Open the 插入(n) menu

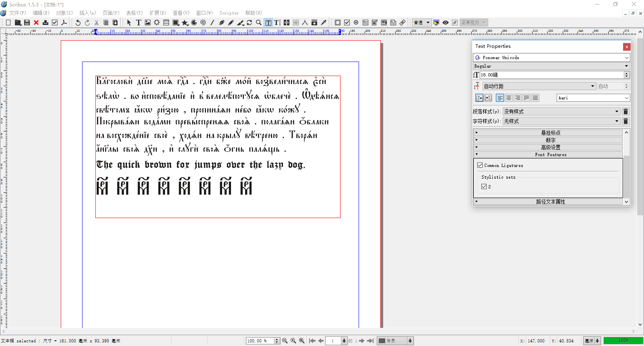coord(88,13)
